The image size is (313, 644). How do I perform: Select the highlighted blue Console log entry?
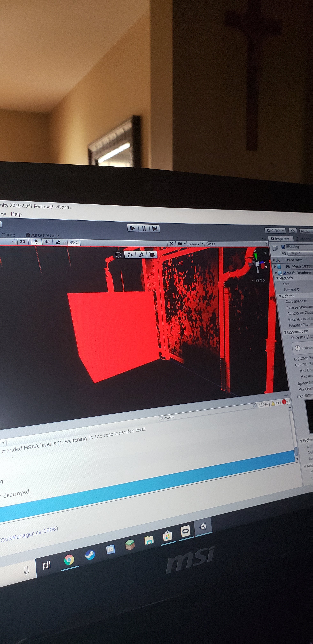click(x=147, y=487)
